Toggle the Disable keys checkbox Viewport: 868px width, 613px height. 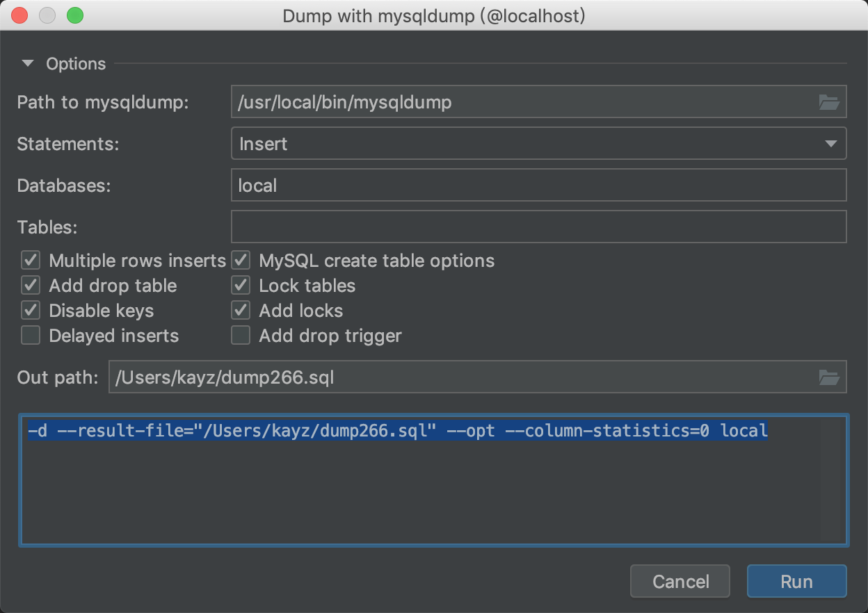pyautogui.click(x=30, y=310)
